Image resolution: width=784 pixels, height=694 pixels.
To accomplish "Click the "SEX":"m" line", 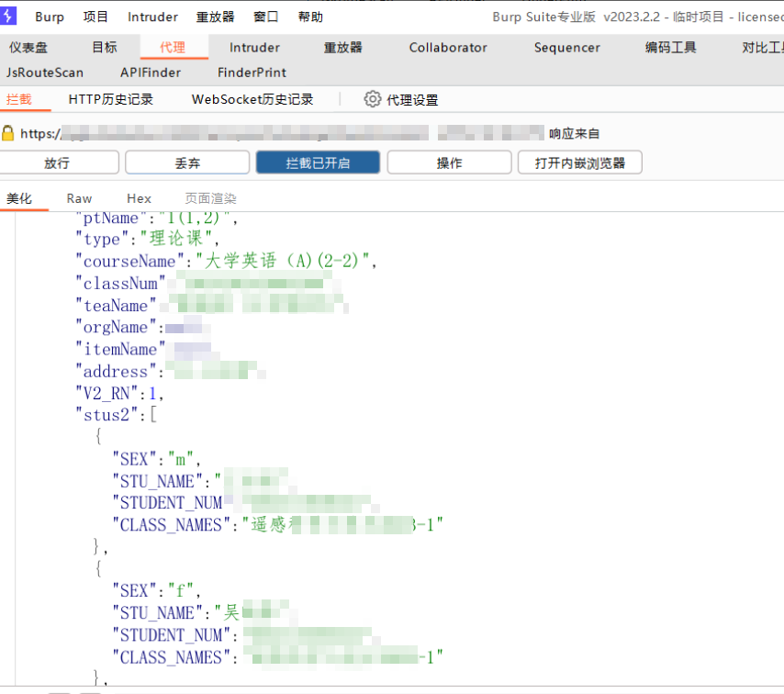I will coord(156,459).
